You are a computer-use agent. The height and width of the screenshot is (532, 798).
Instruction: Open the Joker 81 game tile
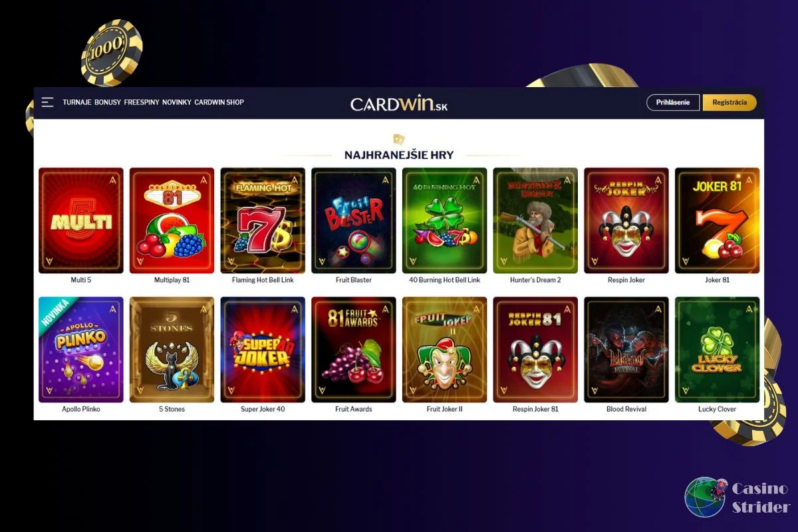(x=717, y=221)
